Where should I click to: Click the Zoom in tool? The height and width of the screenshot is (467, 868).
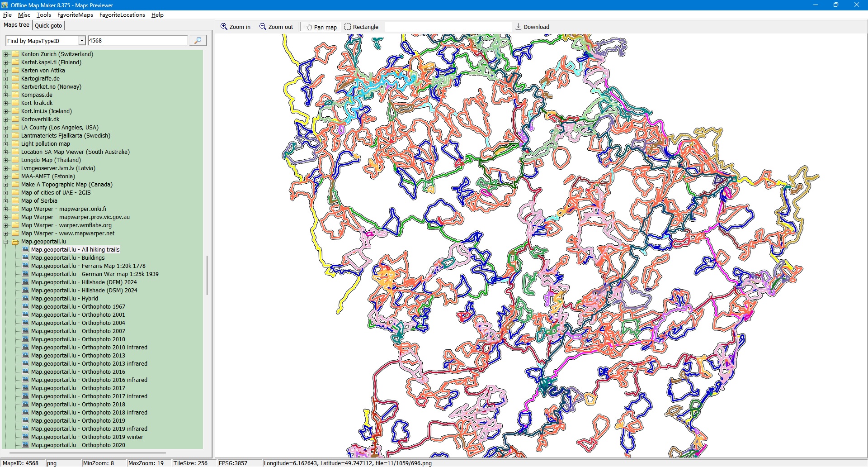click(236, 27)
